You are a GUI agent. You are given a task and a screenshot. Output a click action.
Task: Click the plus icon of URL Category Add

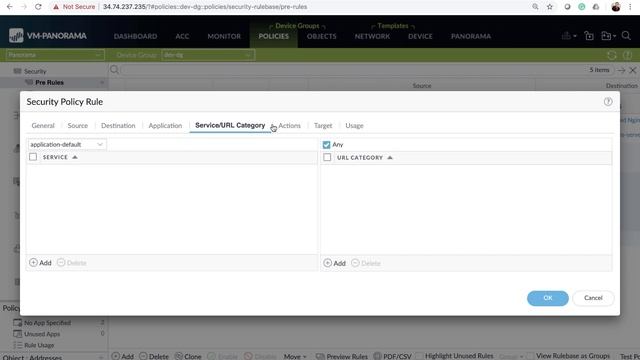(x=327, y=263)
